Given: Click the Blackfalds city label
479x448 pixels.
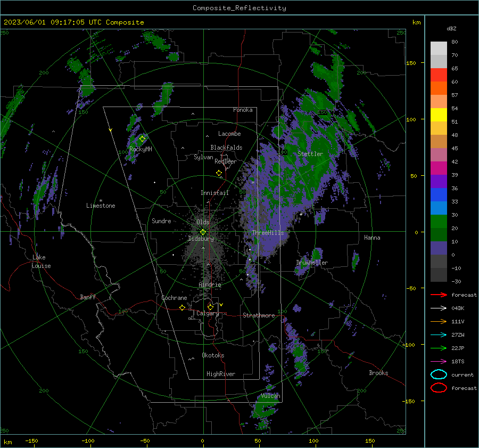Looking at the screenshot, I should pyautogui.click(x=226, y=148).
